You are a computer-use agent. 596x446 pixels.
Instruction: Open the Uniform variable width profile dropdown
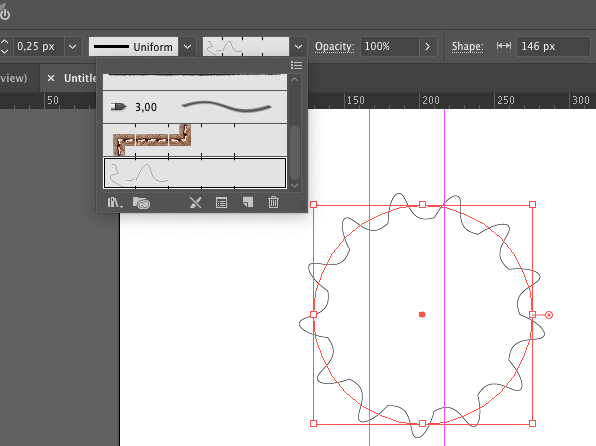click(x=187, y=47)
